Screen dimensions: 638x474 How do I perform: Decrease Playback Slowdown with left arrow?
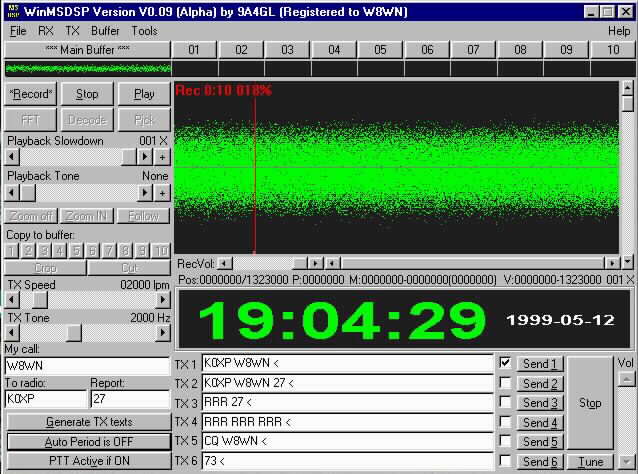[12, 157]
